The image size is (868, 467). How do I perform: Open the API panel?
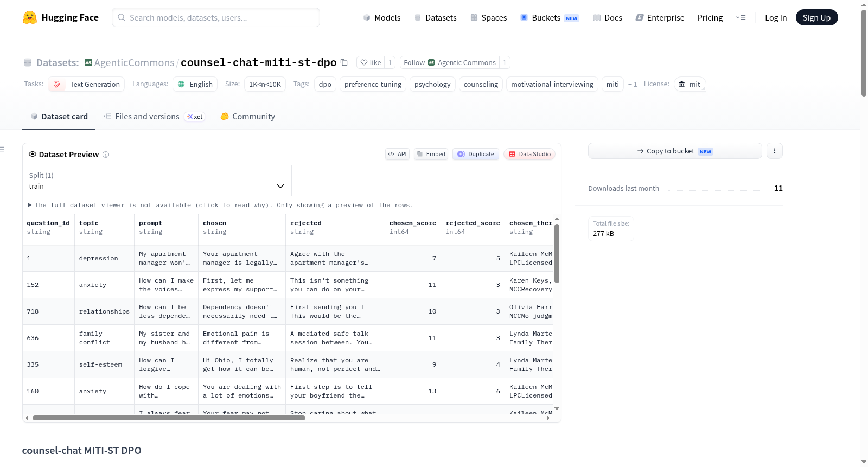(x=397, y=154)
